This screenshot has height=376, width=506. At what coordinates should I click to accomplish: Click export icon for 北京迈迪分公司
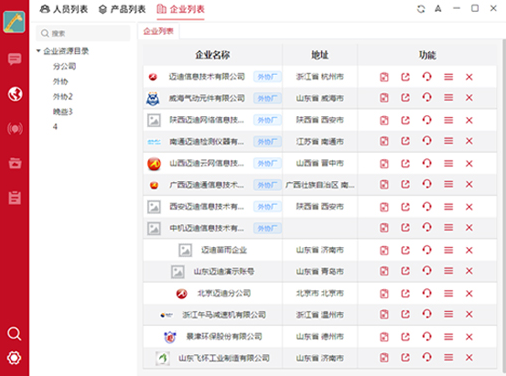405,293
